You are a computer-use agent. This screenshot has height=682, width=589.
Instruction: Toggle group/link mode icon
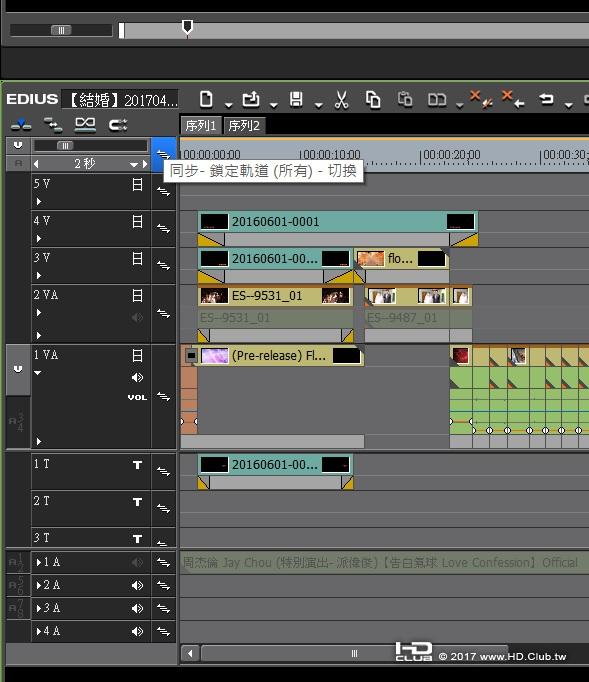[85, 125]
